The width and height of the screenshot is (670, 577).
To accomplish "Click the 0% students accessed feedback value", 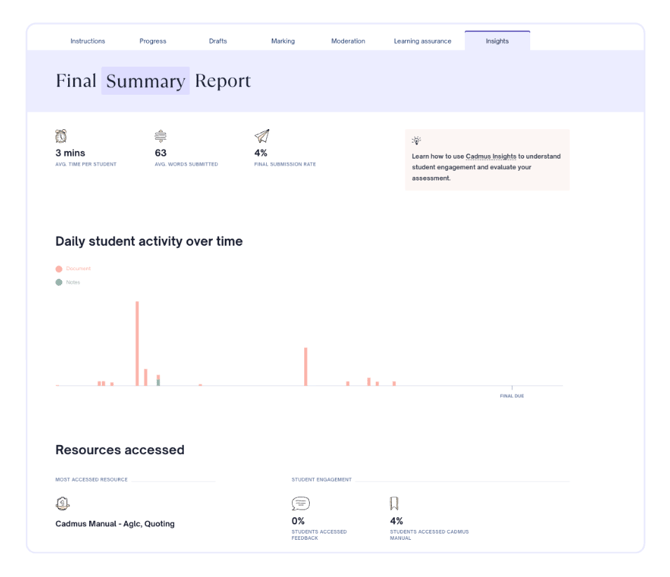I will (x=298, y=521).
